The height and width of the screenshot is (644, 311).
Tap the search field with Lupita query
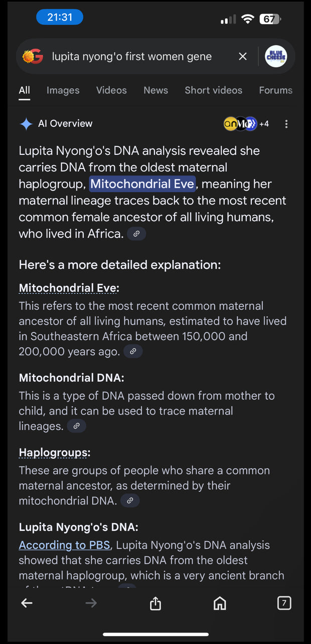131,57
